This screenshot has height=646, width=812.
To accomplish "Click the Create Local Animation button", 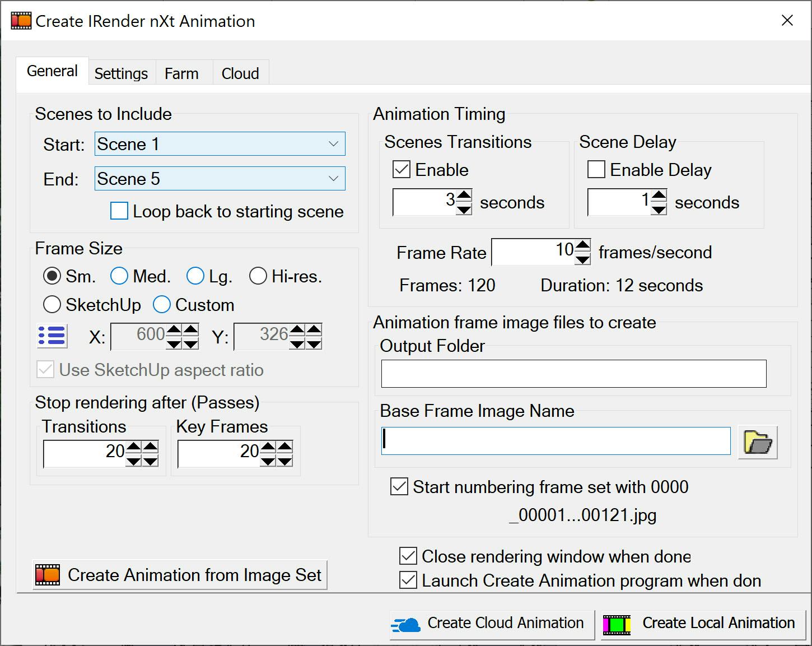I will (x=717, y=622).
